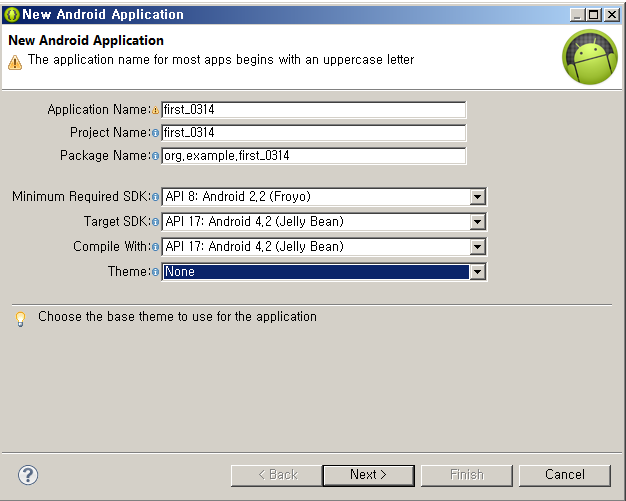Click the info icon beside Minimum Required SDK
Viewport: 626px width, 501px height.
pos(155,197)
